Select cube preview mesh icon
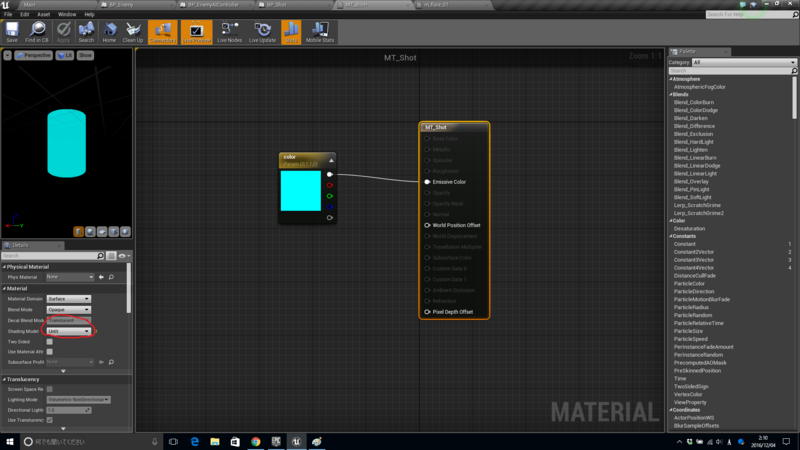This screenshot has height=450, width=800. click(x=114, y=232)
